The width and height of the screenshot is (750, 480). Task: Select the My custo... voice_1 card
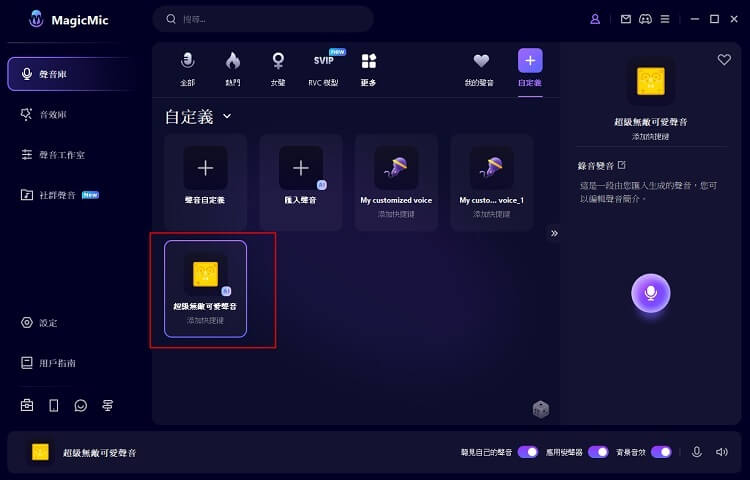[x=491, y=183]
